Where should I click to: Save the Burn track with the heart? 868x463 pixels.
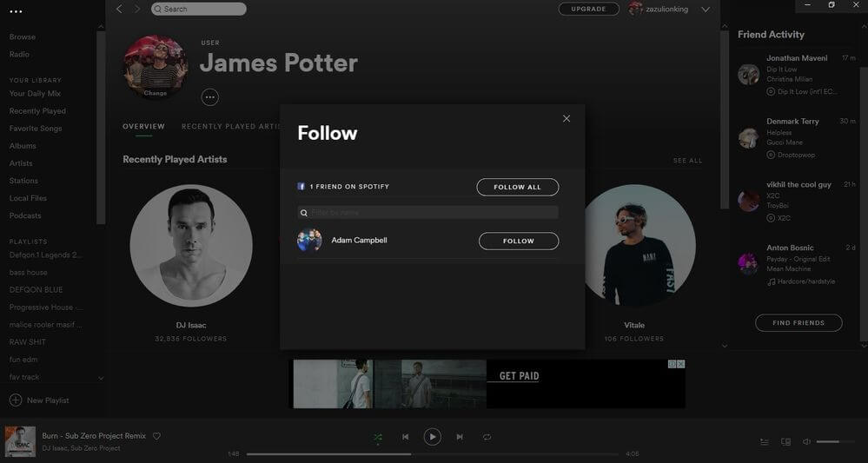[x=156, y=436]
